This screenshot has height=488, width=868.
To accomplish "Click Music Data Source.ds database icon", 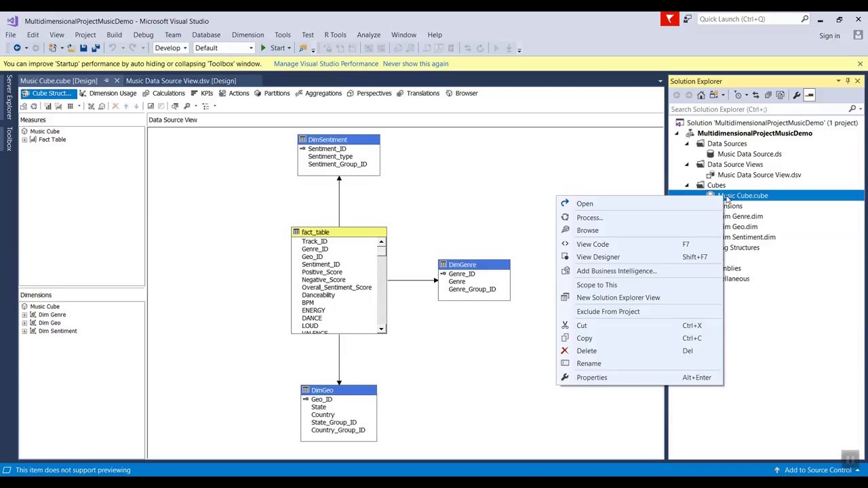I will tap(711, 154).
